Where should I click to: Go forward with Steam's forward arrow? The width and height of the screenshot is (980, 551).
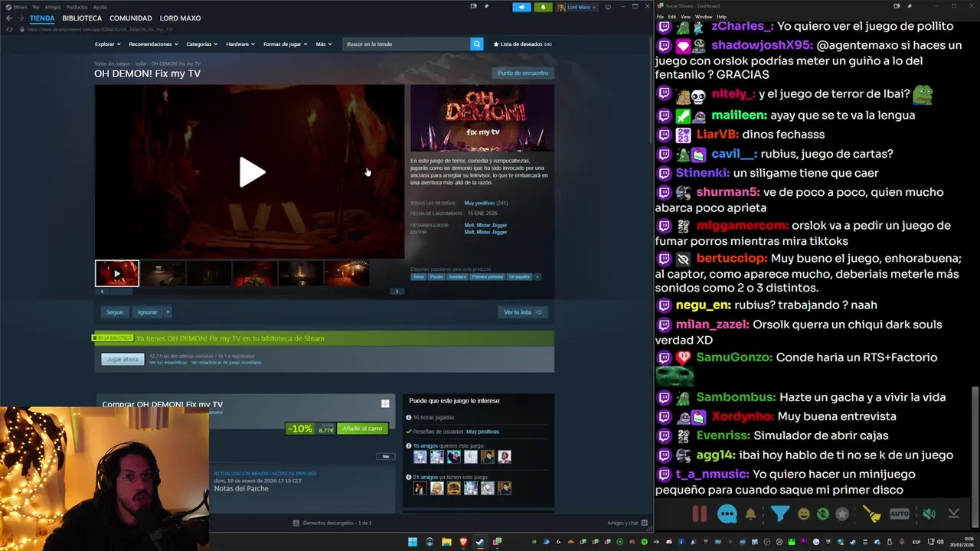[x=21, y=18]
